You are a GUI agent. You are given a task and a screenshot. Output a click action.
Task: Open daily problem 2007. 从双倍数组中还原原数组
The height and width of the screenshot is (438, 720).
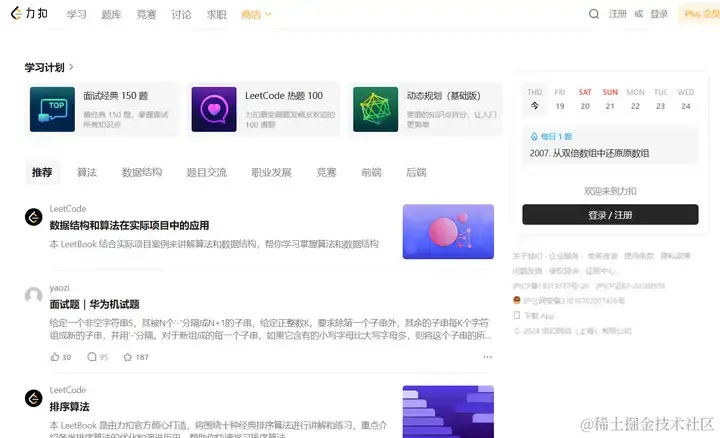tap(590, 153)
